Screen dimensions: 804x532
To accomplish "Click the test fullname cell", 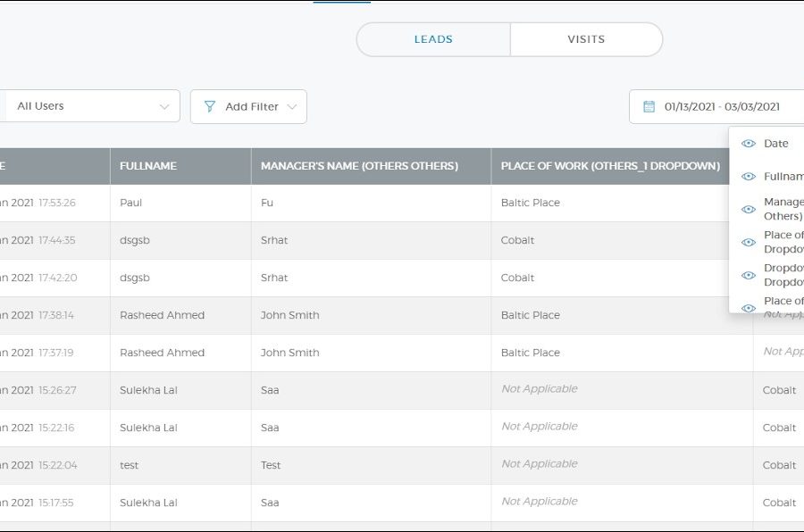I will 130,465.
